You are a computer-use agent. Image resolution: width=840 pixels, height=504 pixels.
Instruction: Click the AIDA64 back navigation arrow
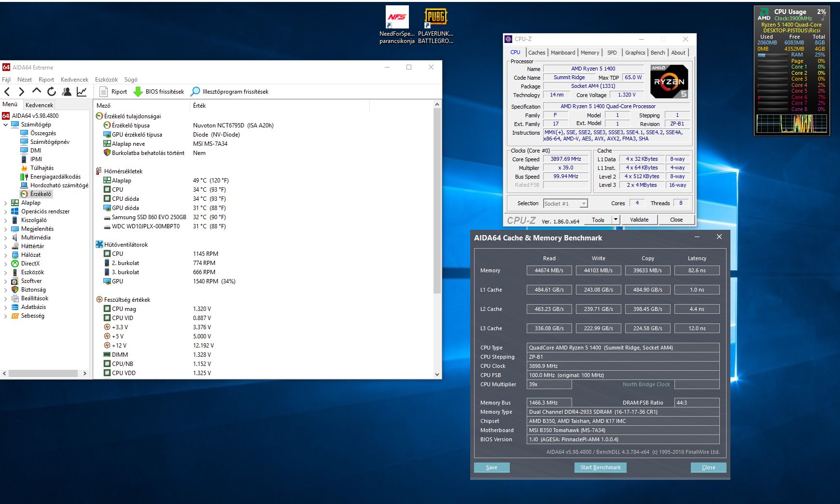(x=7, y=92)
